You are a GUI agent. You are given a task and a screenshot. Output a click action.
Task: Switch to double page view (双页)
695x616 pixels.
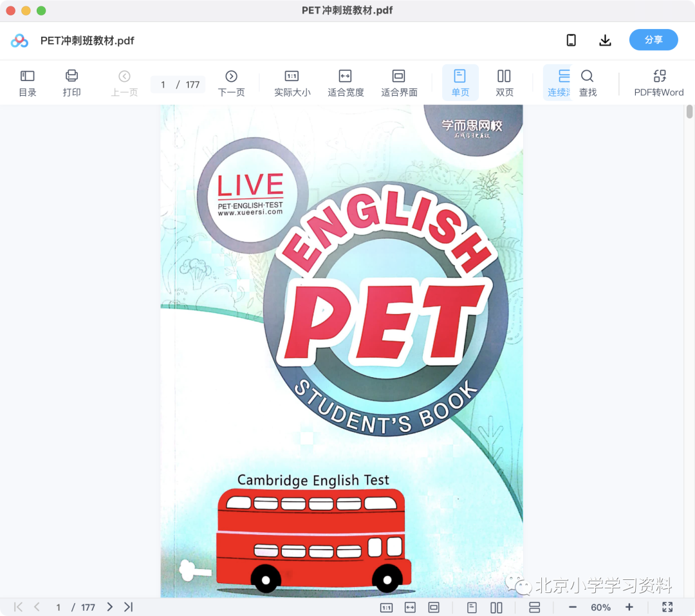[x=505, y=83]
